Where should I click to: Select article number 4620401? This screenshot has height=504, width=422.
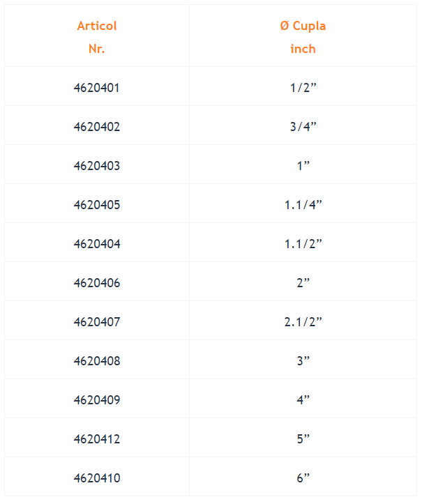97,88
